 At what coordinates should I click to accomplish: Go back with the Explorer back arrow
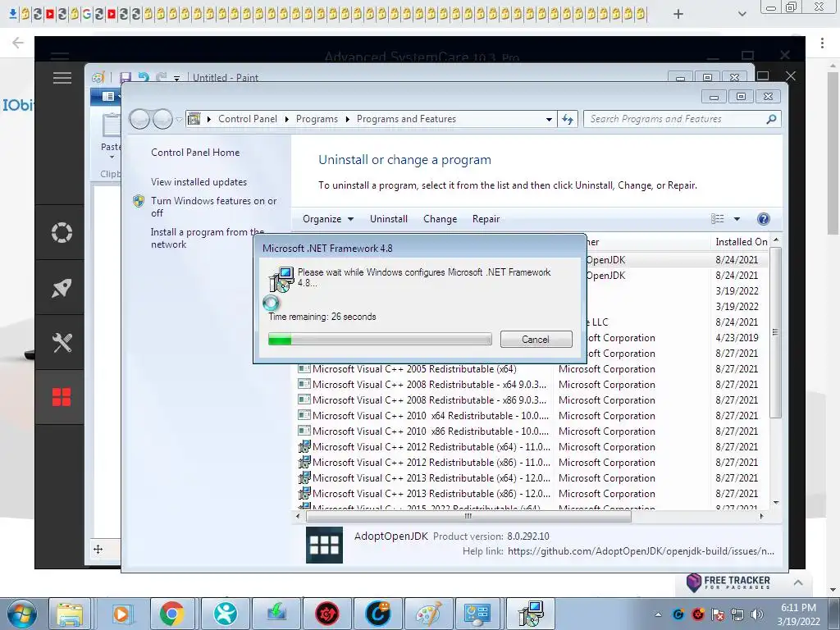pos(139,119)
